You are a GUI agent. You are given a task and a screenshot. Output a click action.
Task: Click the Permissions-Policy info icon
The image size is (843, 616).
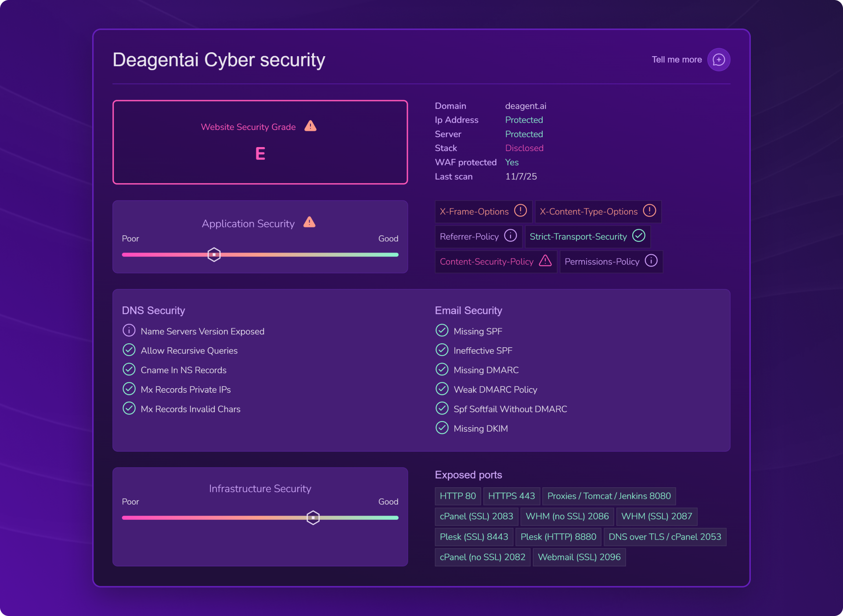point(651,261)
